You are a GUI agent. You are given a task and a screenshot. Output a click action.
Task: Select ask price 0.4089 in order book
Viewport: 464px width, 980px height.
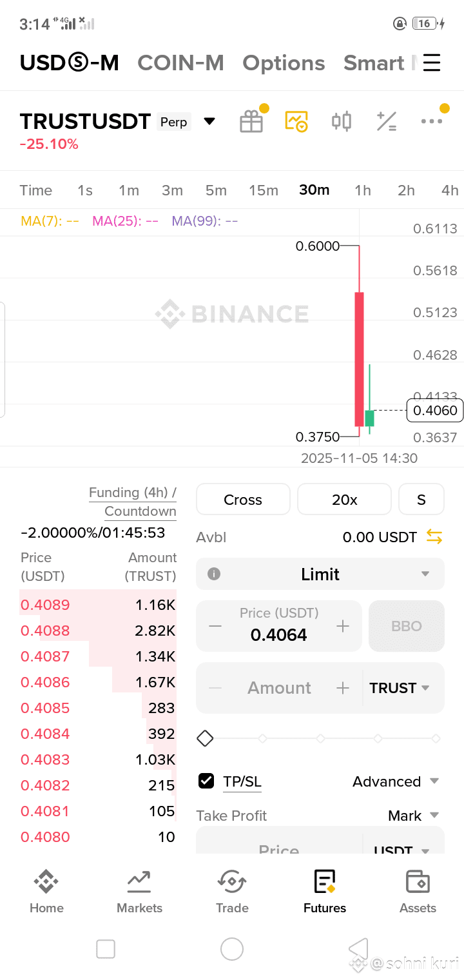[x=45, y=605]
